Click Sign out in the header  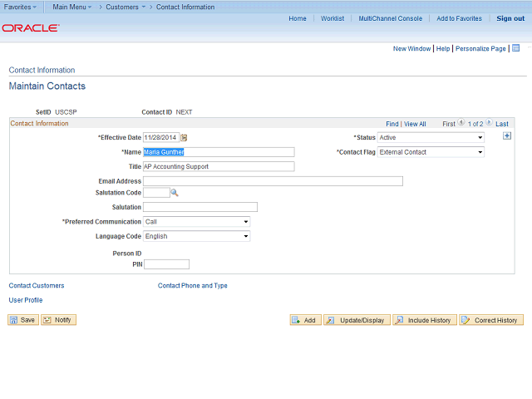(510, 18)
